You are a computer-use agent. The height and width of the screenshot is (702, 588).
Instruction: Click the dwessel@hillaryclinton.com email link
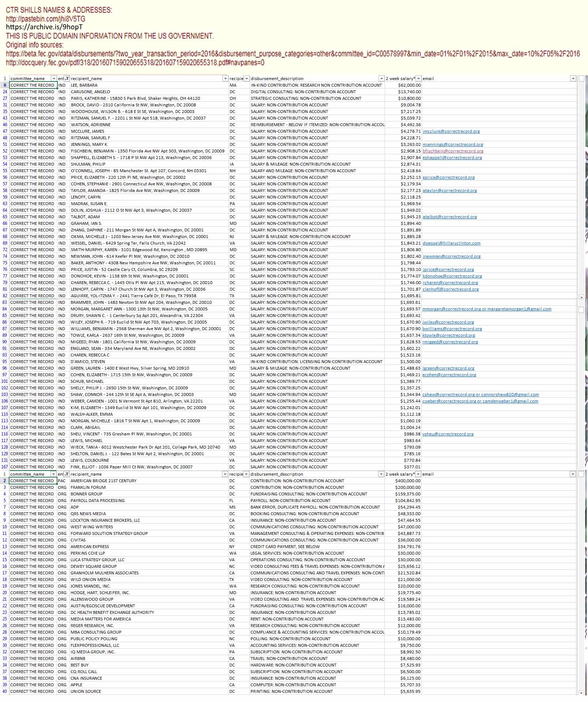tap(452, 243)
